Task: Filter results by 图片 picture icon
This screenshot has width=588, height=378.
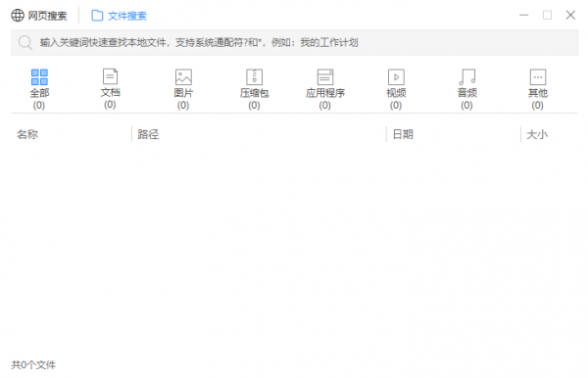Action: coord(184,77)
